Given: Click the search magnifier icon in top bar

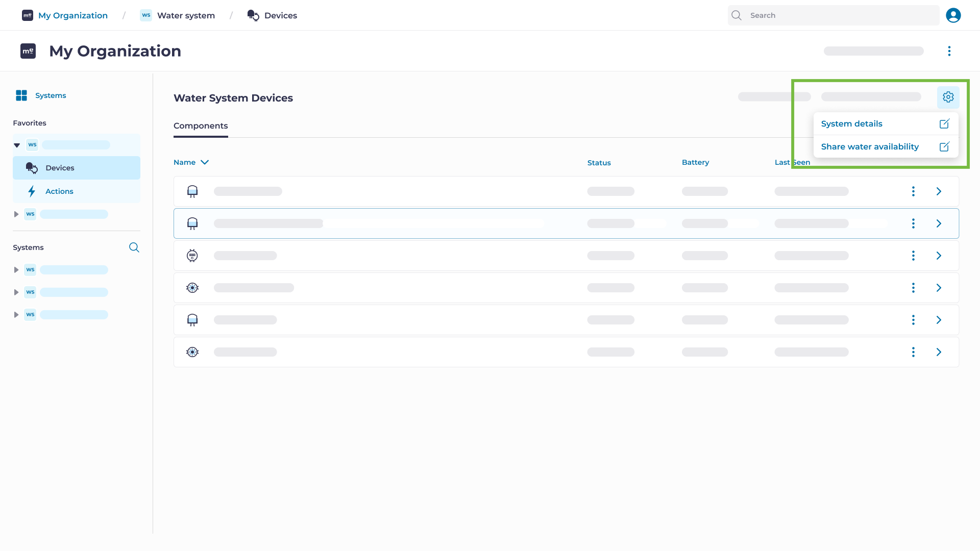Looking at the screenshot, I should tap(736, 15).
